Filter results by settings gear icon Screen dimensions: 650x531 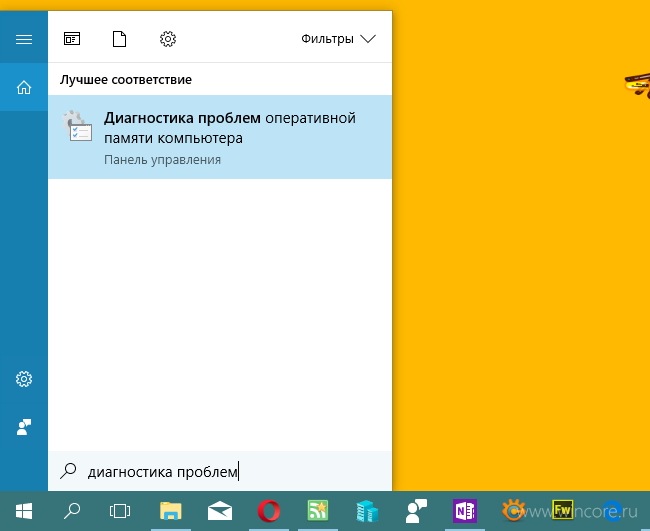click(x=168, y=39)
